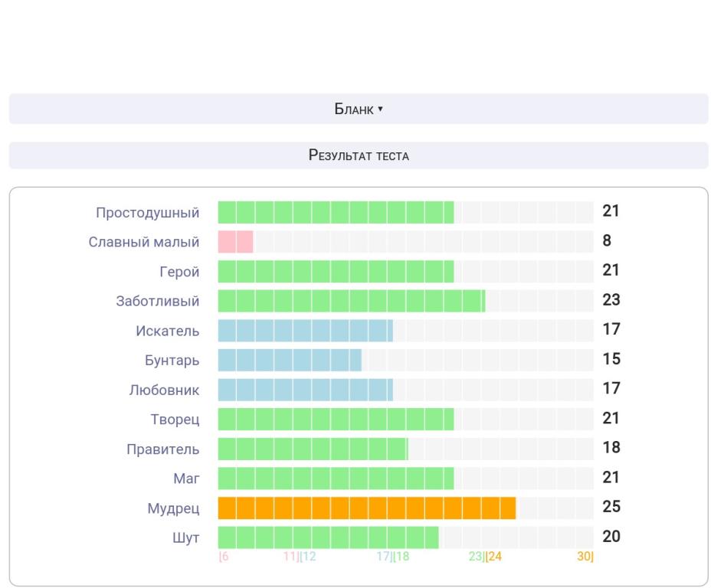Click the pink scale marker 6
Image resolution: width=711 pixels, height=588 pixels.
[224, 557]
